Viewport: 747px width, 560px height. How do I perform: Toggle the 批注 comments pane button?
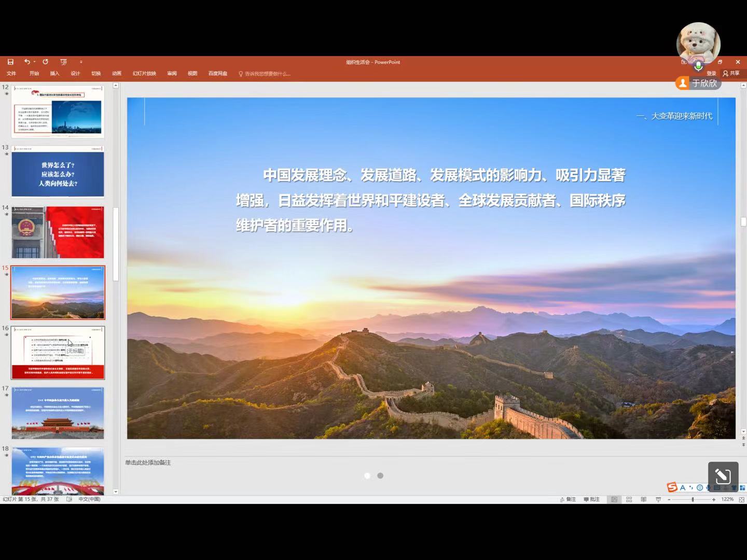[591, 499]
